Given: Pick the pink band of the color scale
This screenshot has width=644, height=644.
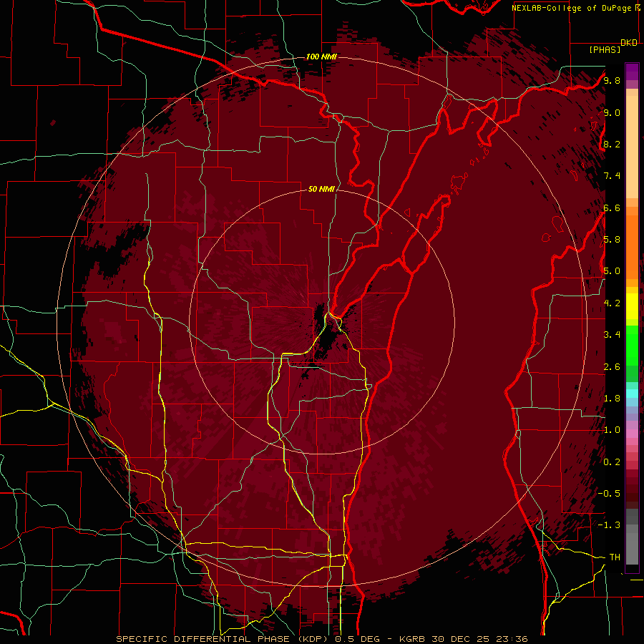Looking at the screenshot, I should [632, 434].
